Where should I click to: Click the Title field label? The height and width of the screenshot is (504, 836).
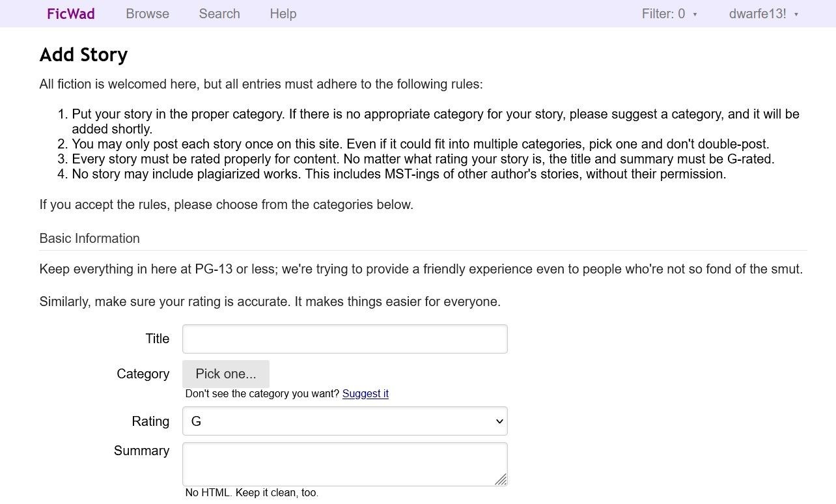(158, 339)
